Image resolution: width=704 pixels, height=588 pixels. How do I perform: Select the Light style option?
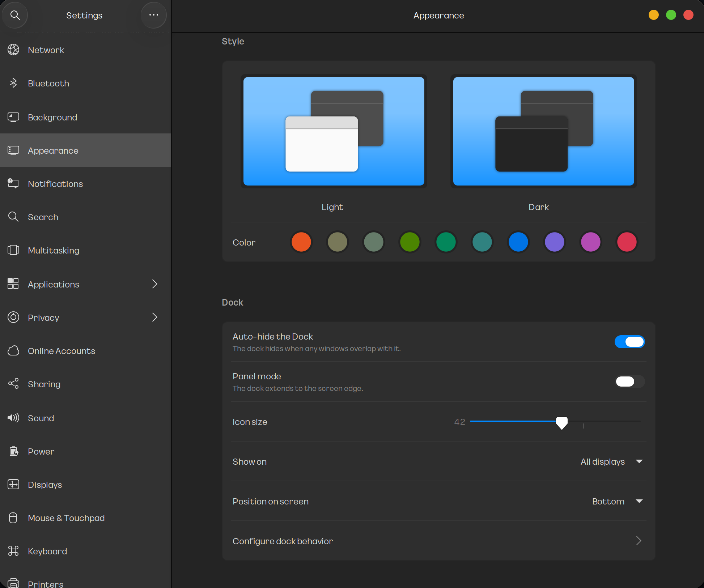pos(334,131)
